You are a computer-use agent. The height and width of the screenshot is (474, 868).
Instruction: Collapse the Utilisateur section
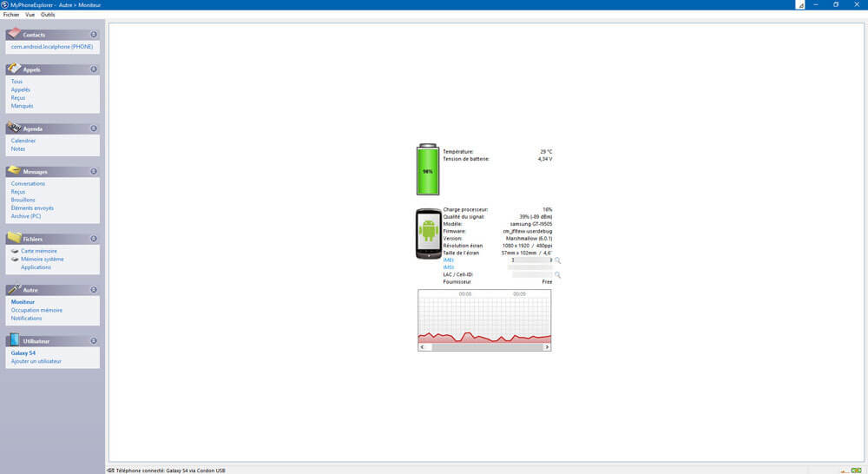[x=94, y=340]
